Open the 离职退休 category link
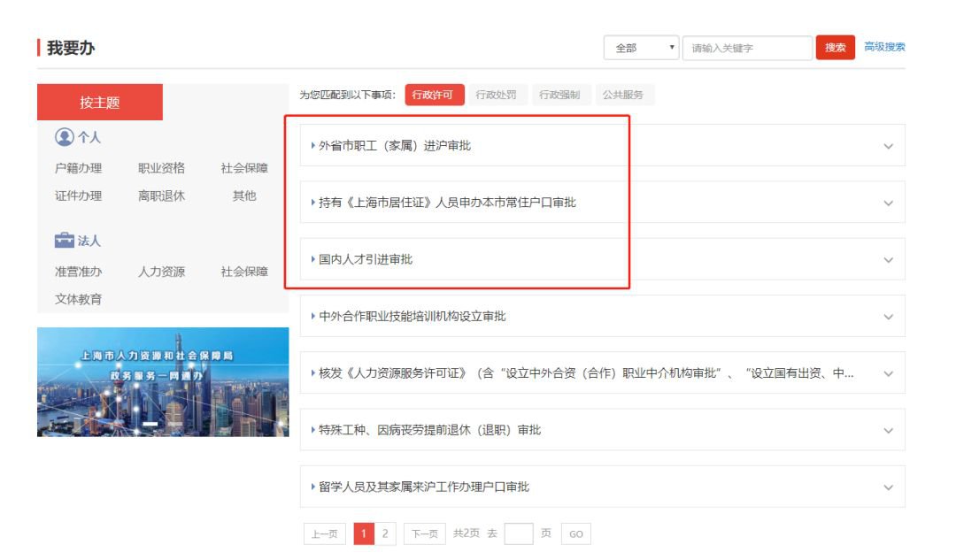The height and width of the screenshot is (560, 956). 161,196
